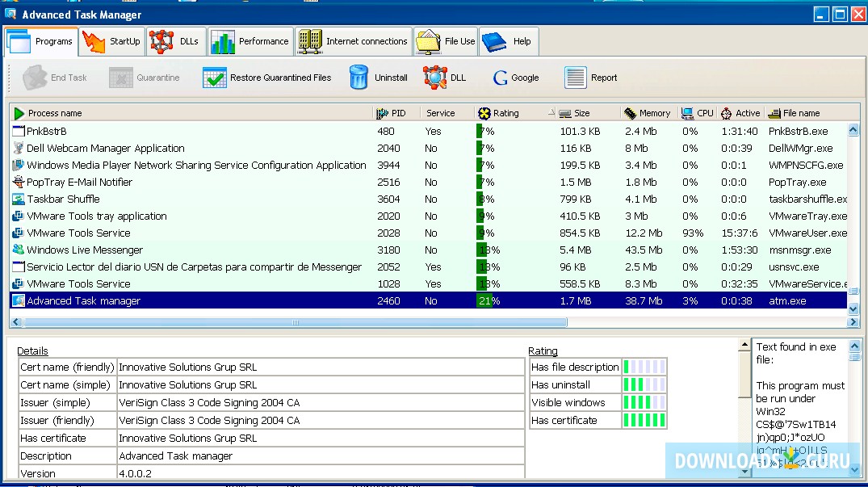The image size is (868, 487).
Task: Open the Help tab
Action: pos(508,41)
